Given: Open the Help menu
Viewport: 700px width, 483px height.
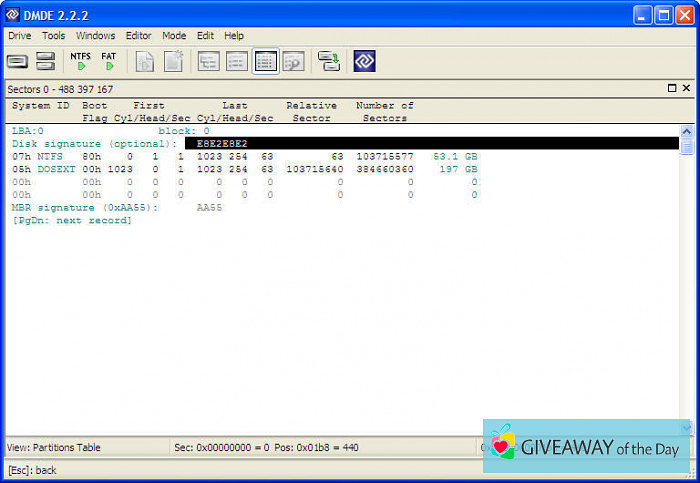Looking at the screenshot, I should tap(234, 35).
